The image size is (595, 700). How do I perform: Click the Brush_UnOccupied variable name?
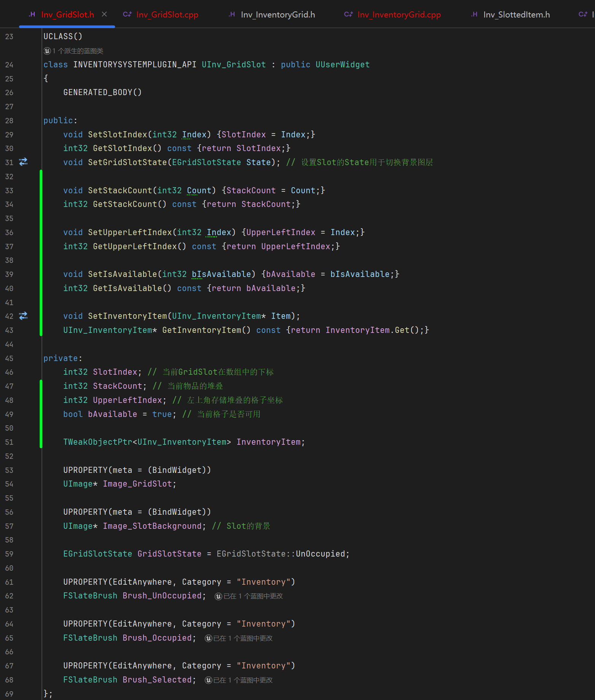point(162,596)
